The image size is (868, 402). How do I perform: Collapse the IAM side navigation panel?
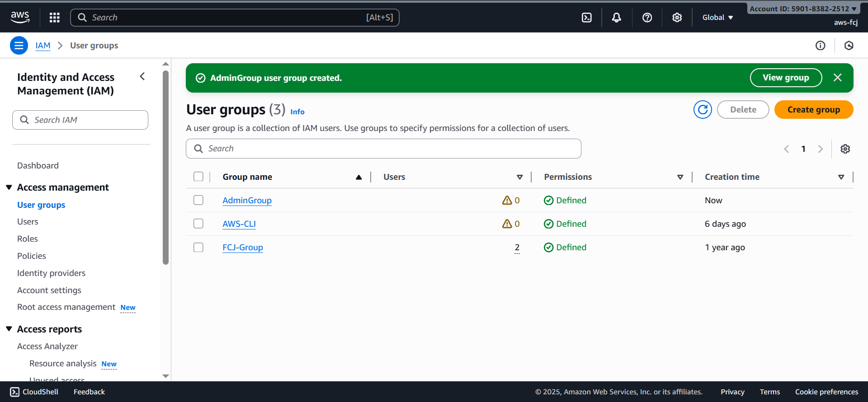click(x=142, y=76)
